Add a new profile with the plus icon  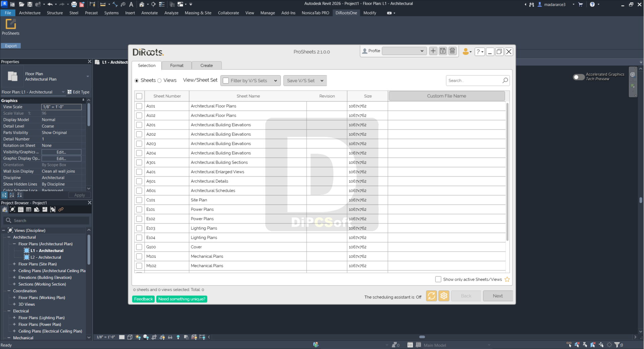(x=433, y=51)
